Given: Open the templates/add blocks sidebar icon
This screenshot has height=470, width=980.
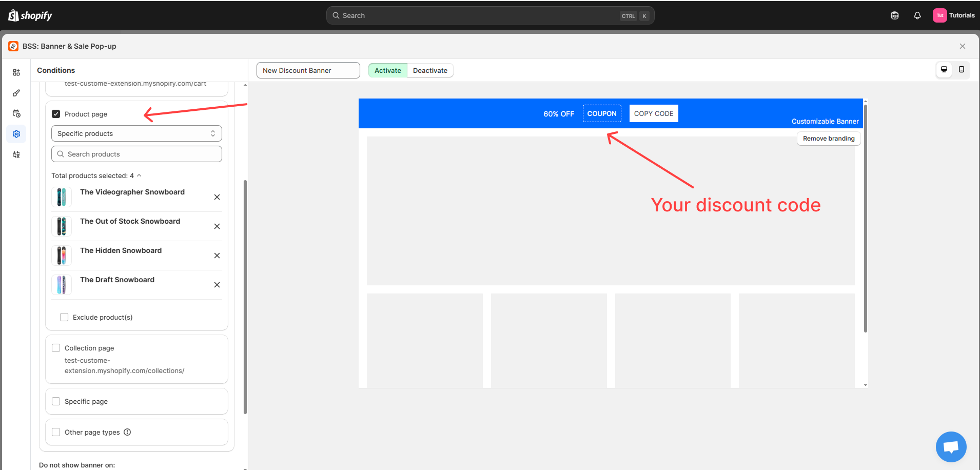Looking at the screenshot, I should pos(16,72).
